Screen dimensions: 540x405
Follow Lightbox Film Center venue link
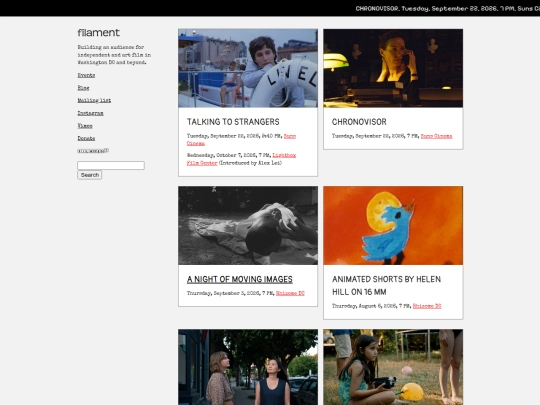pyautogui.click(x=241, y=159)
